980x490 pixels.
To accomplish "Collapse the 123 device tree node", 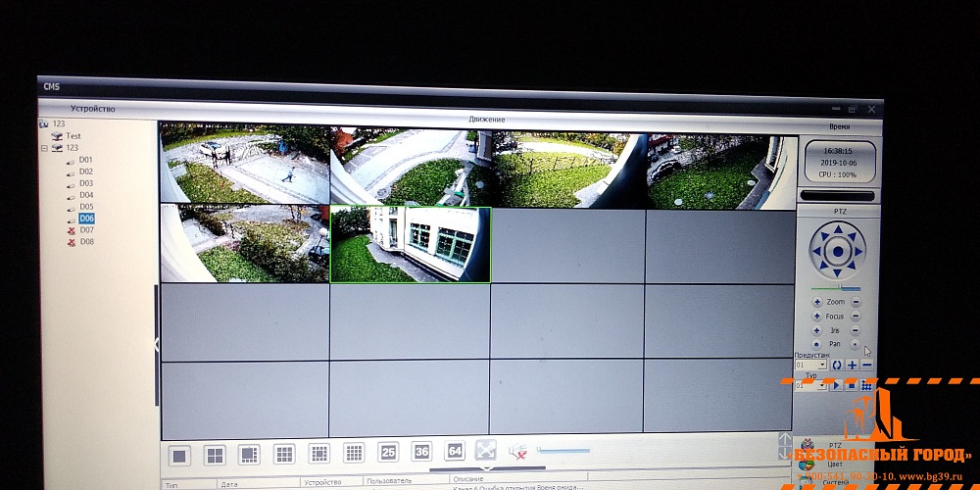I will [44, 148].
